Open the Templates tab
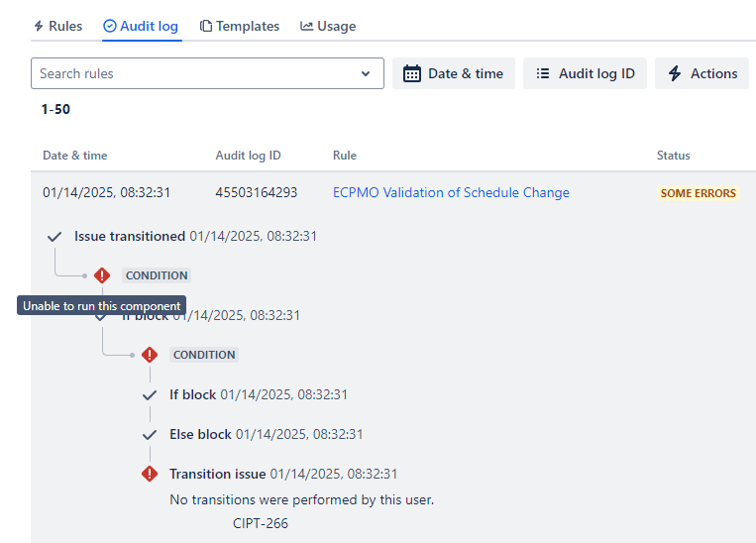This screenshot has height=543, width=756. [240, 26]
